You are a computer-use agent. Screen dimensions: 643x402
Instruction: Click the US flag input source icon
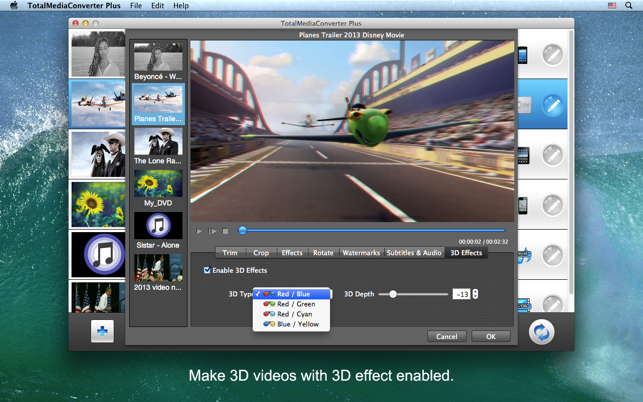click(612, 5)
